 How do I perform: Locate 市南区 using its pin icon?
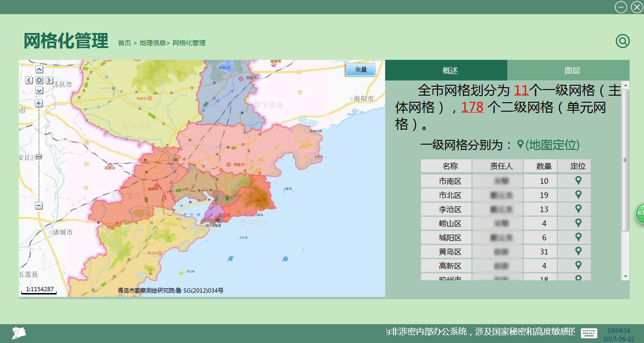click(x=578, y=180)
